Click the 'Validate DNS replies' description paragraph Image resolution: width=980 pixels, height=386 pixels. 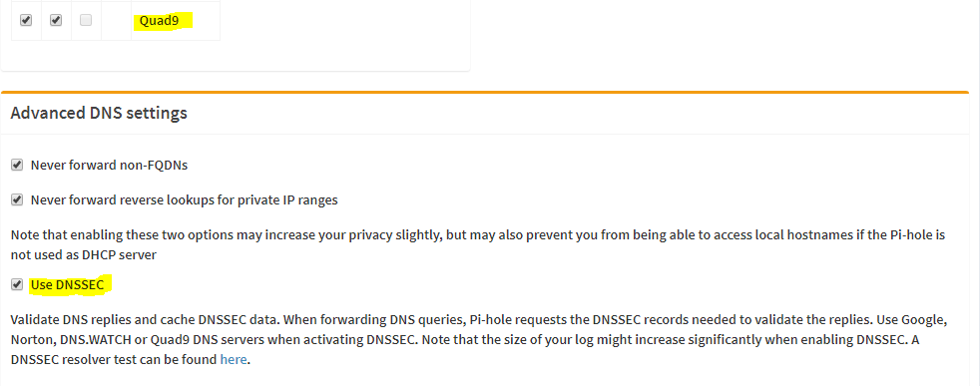[x=479, y=340]
